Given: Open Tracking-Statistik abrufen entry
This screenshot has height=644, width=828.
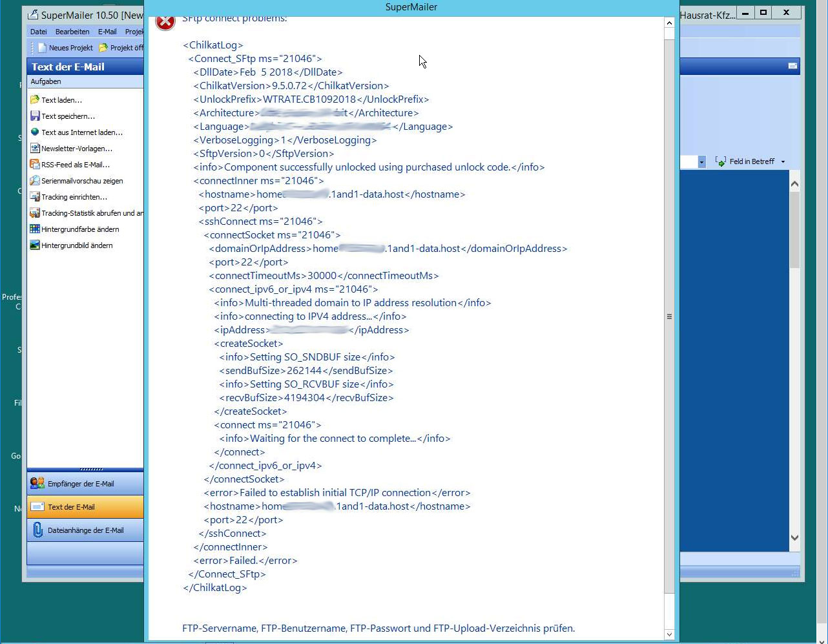Looking at the screenshot, I should tap(92, 213).
